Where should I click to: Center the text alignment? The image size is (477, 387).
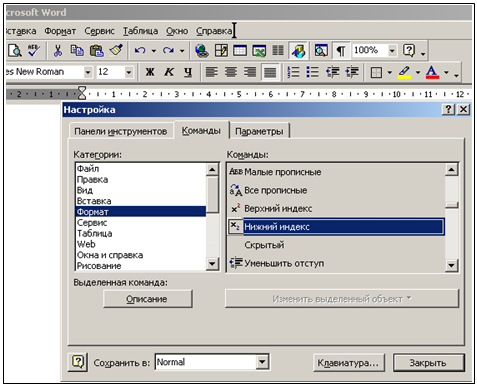(x=231, y=72)
